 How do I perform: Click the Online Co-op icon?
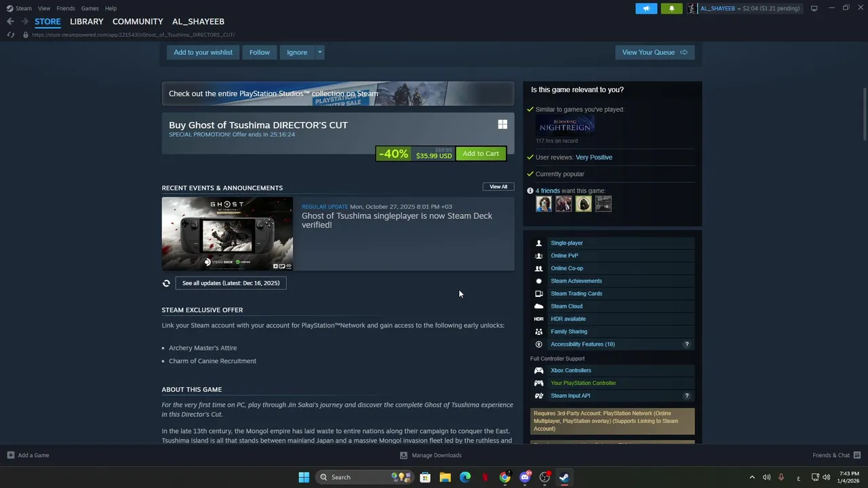pyautogui.click(x=538, y=268)
